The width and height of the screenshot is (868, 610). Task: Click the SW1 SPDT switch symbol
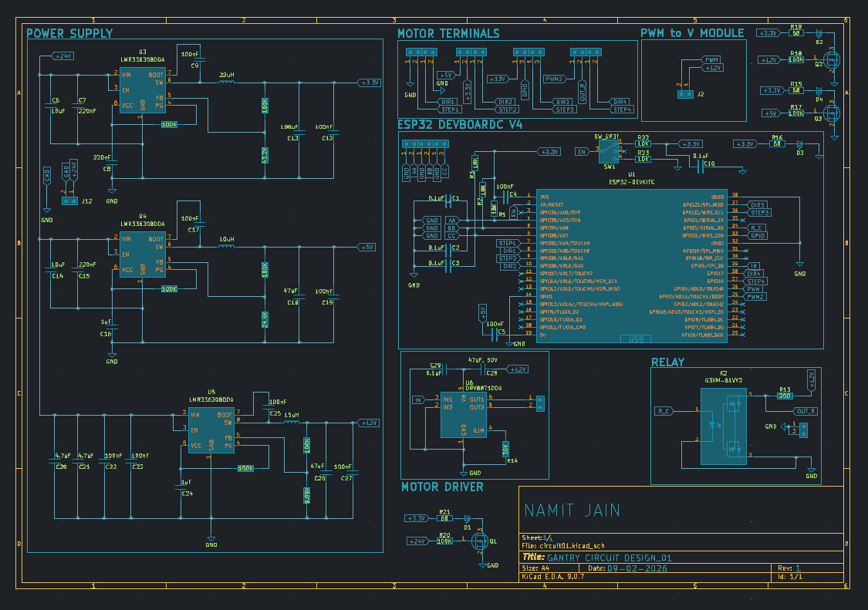point(609,152)
